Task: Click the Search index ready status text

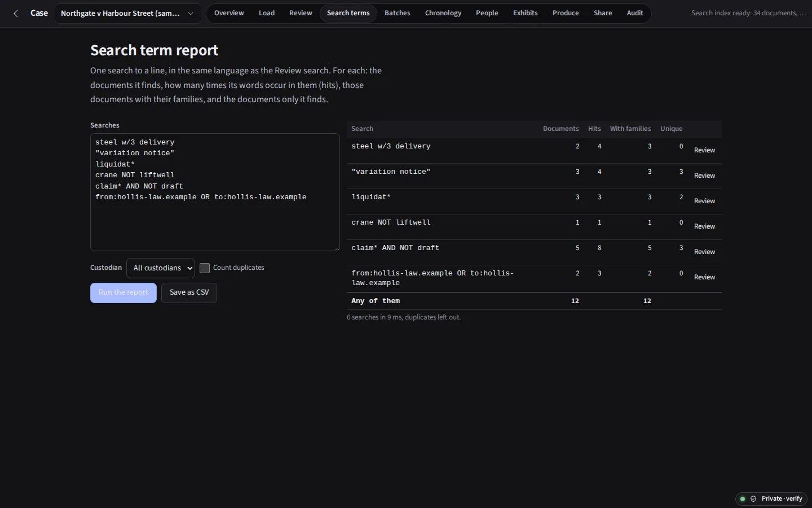Action: [x=749, y=13]
